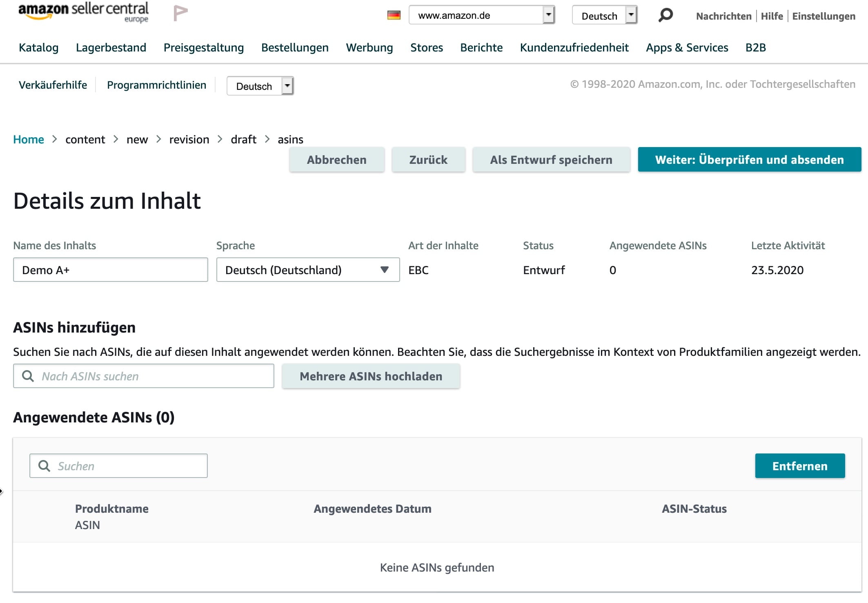
Task: Click Mehrere ASINs hochladen button
Action: 371,376
